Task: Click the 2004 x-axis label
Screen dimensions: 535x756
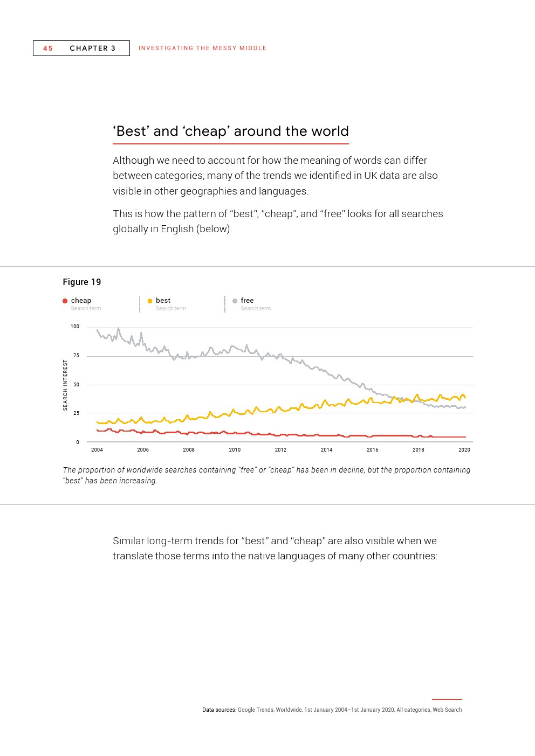Action: [97, 449]
